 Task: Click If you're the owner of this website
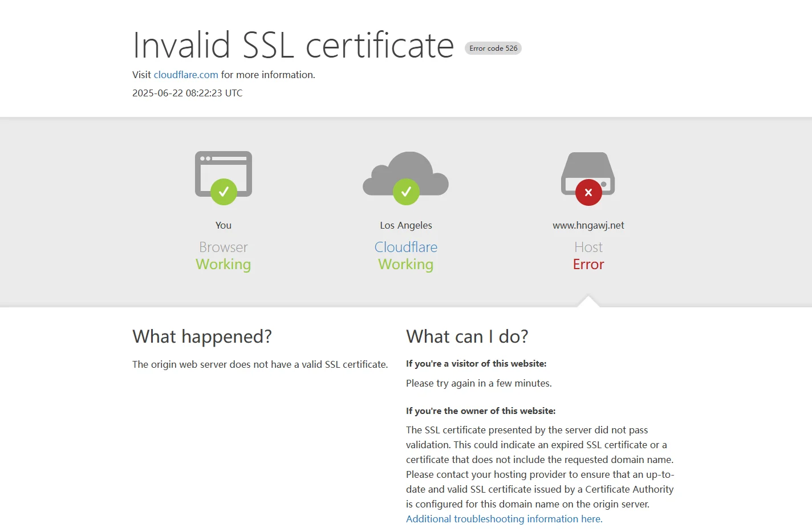(481, 411)
